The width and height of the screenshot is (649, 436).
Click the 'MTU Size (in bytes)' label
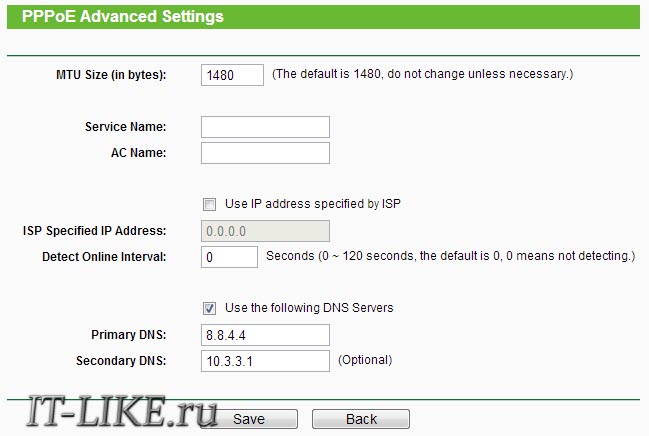(111, 75)
